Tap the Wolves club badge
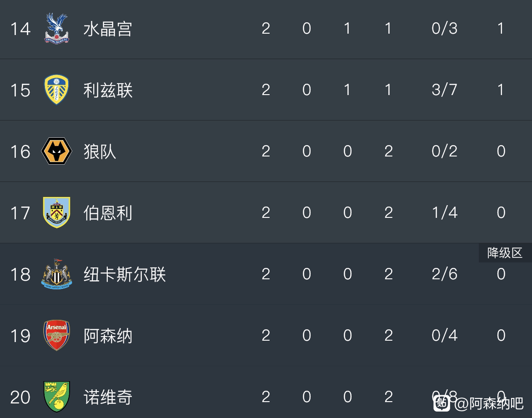This screenshot has height=418, width=532. [57, 151]
